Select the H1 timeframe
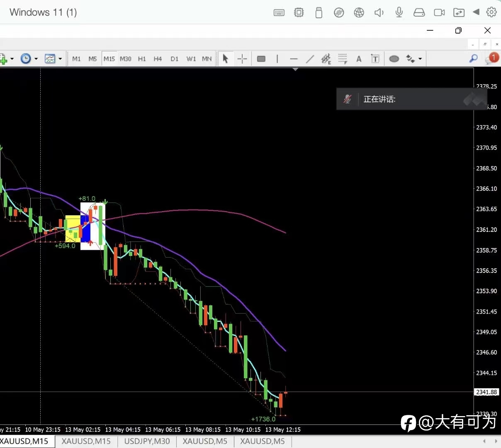Screen dimensions: 501x448 coord(142,59)
